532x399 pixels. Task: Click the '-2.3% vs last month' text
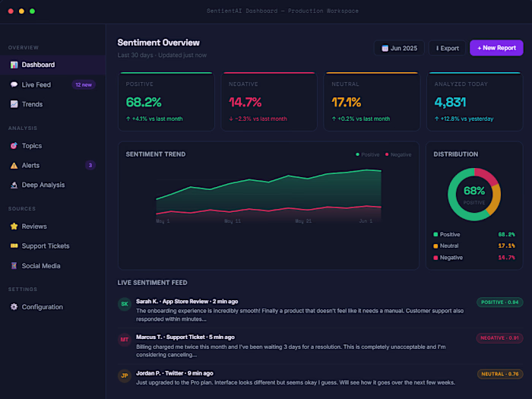pos(258,119)
